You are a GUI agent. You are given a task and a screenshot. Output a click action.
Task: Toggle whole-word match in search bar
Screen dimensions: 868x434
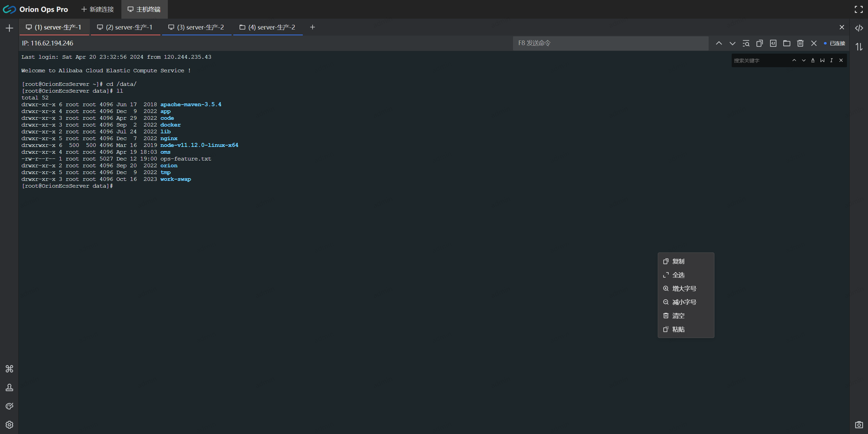coord(822,60)
